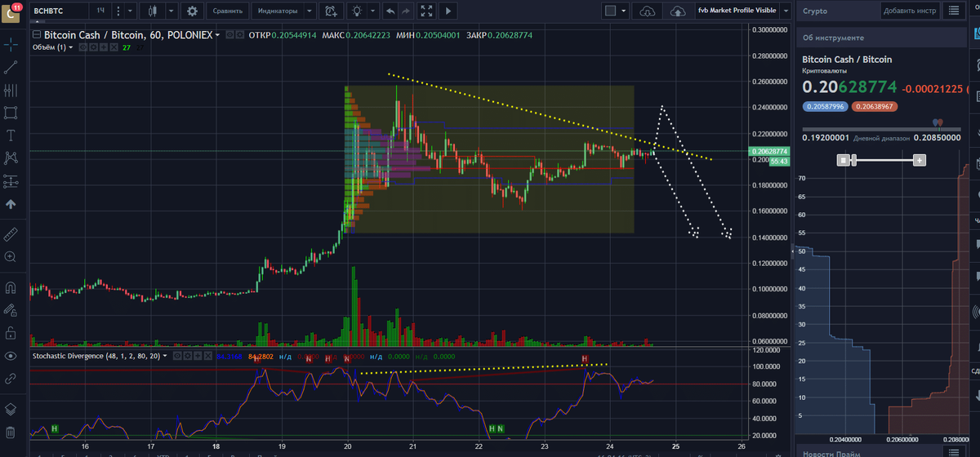Activate the zoom in tool
The image size is (980, 457).
[11, 256]
